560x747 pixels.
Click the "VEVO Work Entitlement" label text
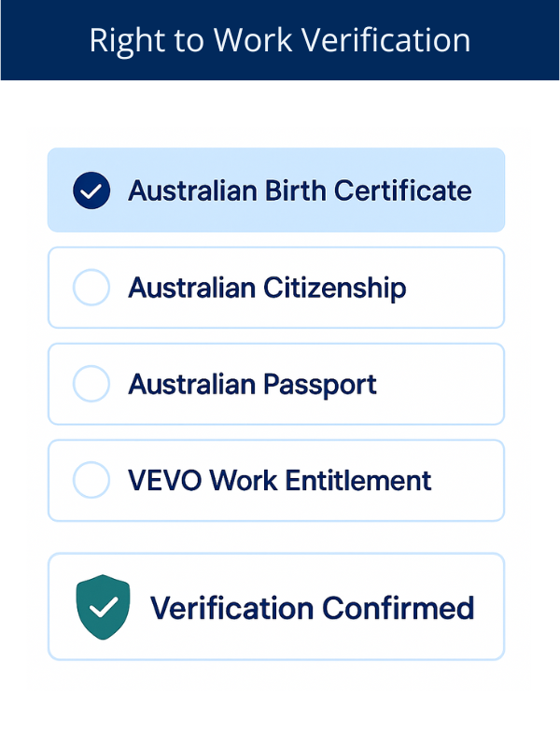[279, 481]
